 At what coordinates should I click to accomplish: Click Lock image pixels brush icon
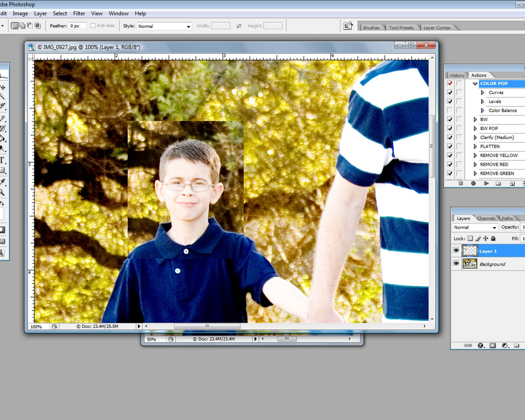(478, 239)
